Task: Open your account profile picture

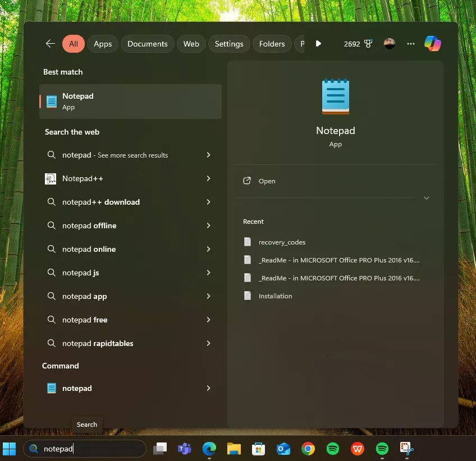Action: coord(389,43)
